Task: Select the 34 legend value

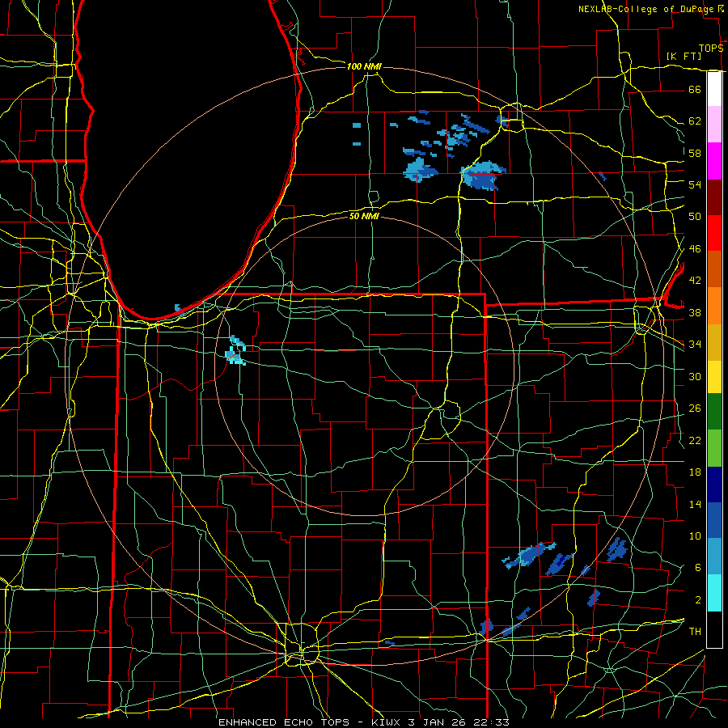Action: coord(695,345)
